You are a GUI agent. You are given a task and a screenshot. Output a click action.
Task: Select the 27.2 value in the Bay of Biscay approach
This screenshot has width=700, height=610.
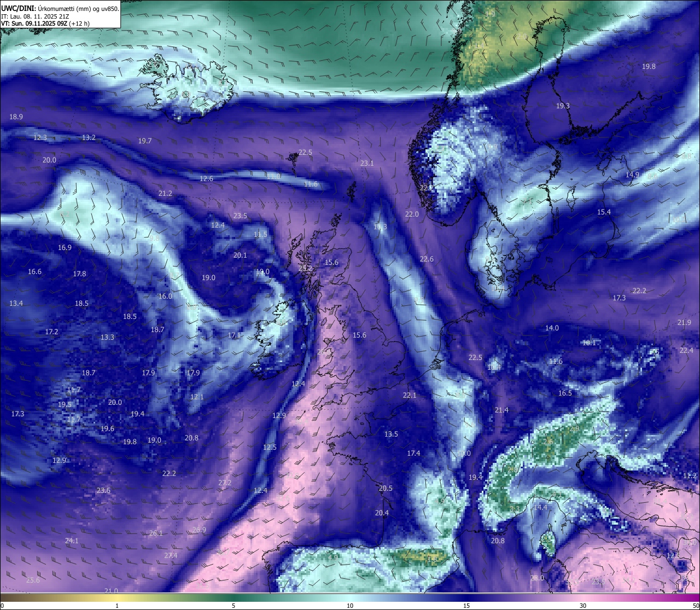click(225, 483)
